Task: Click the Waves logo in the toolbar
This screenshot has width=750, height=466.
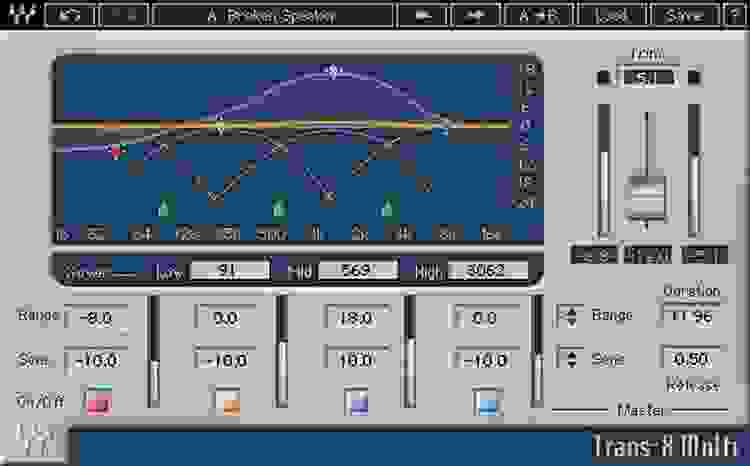Action: 22,15
